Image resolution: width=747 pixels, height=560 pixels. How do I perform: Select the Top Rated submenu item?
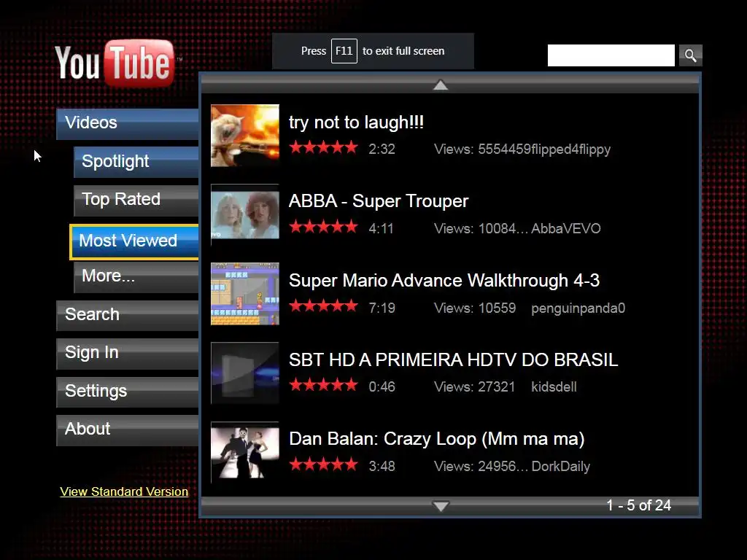pos(136,201)
